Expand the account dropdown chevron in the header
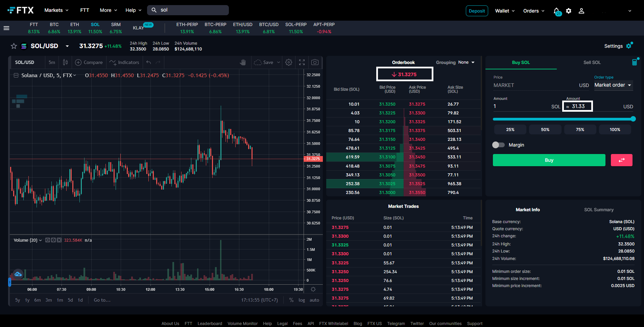Image resolution: width=644 pixels, height=327 pixels. [630, 11]
